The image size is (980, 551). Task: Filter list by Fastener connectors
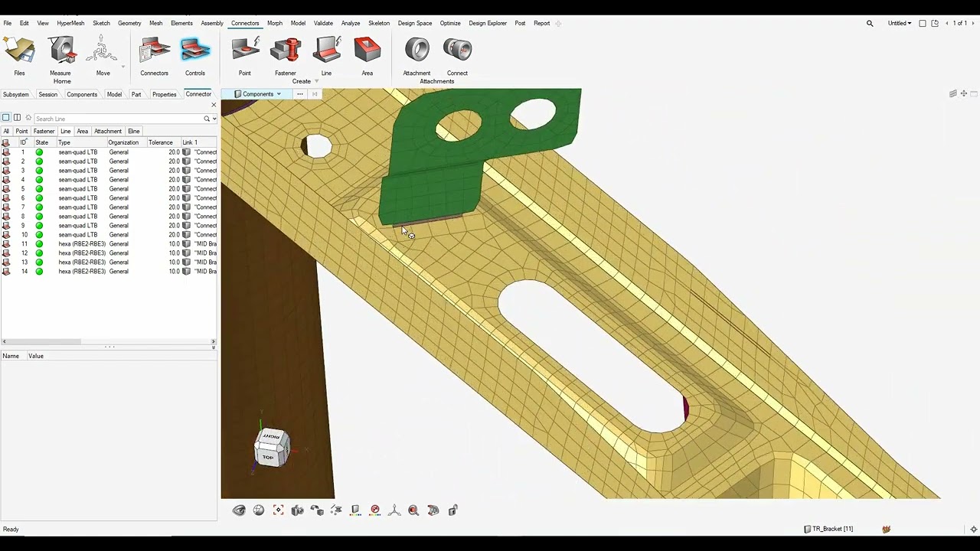(x=44, y=131)
